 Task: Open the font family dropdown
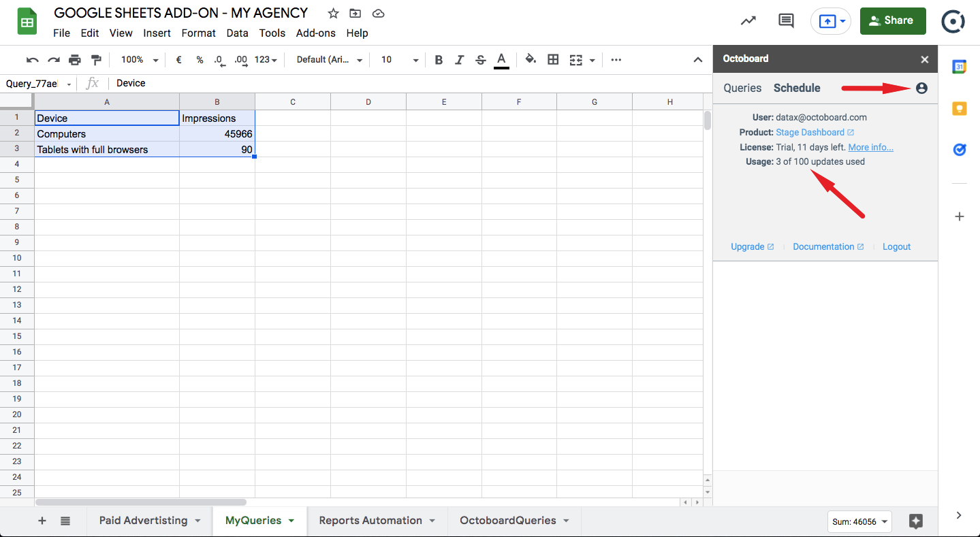330,60
